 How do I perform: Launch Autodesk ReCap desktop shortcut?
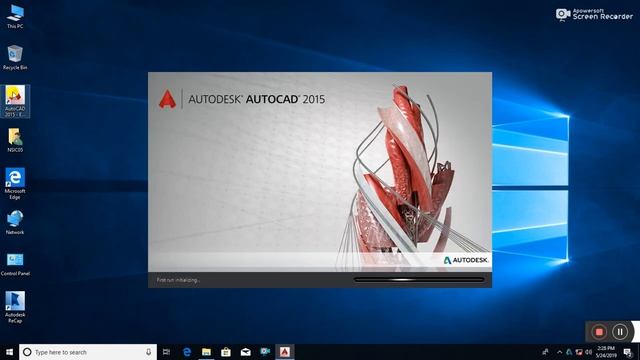pos(15,307)
